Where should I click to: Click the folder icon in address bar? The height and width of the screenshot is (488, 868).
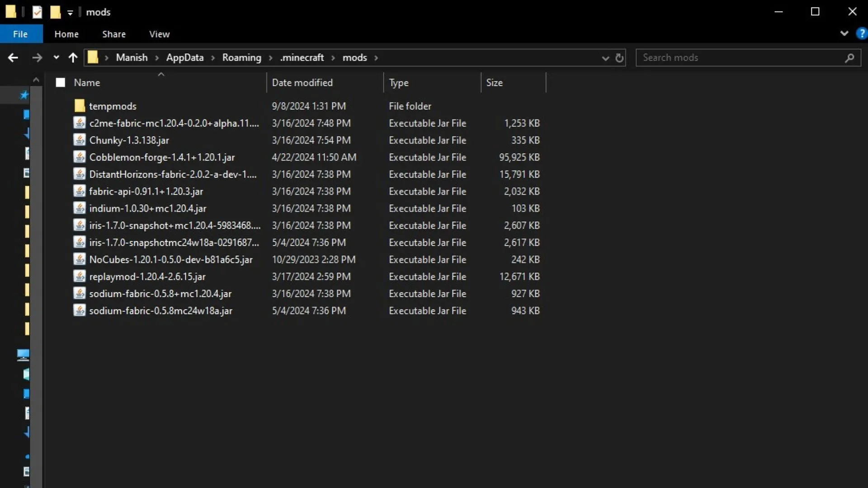(93, 57)
